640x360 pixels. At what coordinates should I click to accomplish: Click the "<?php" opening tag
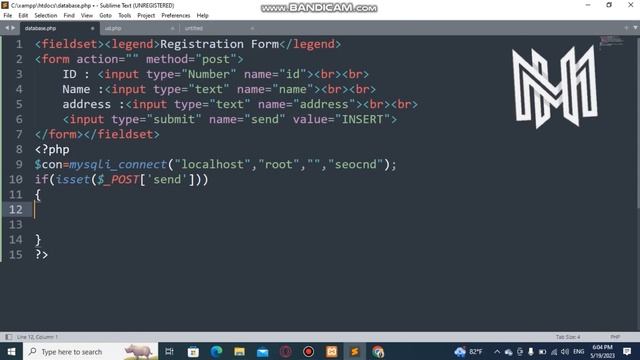click(x=52, y=150)
